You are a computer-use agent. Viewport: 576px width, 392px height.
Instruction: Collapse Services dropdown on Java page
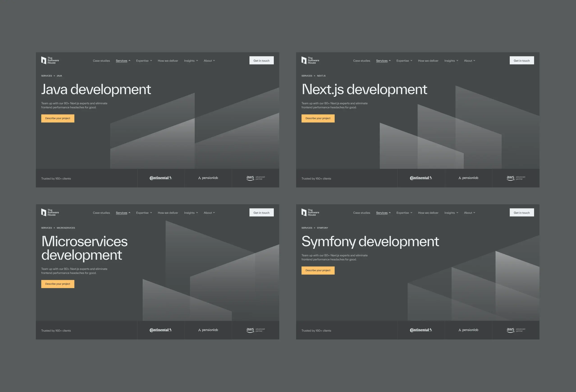pos(123,61)
